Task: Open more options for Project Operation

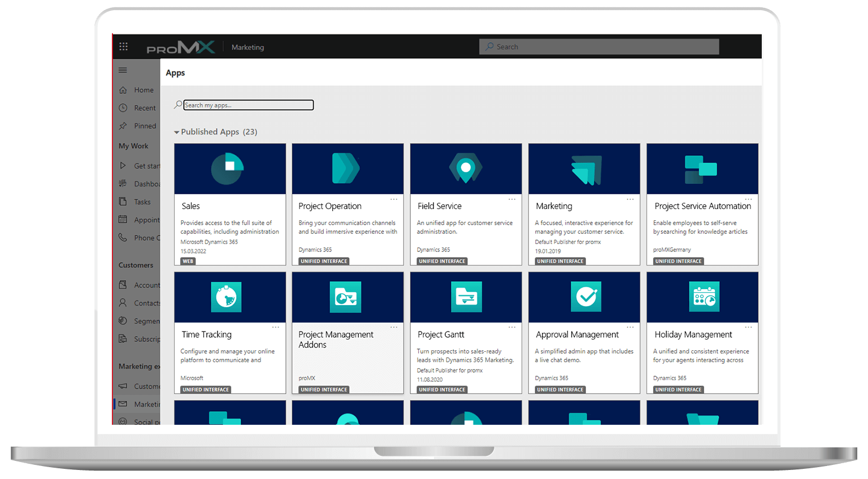Action: tap(394, 199)
